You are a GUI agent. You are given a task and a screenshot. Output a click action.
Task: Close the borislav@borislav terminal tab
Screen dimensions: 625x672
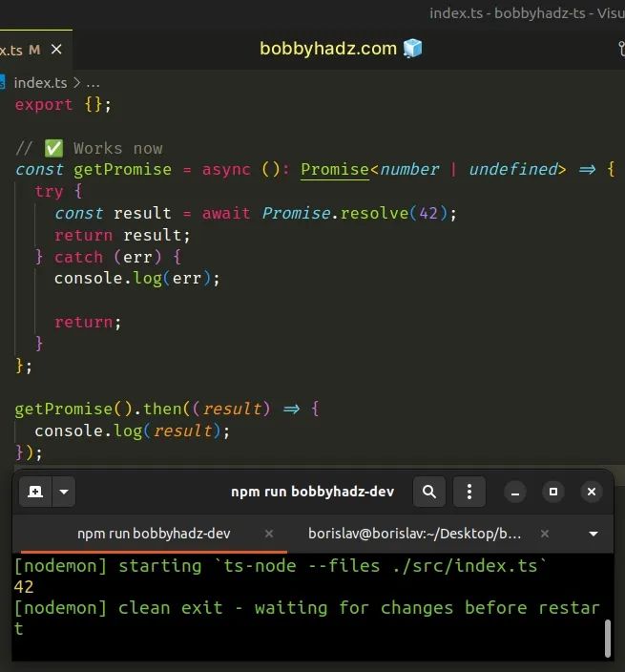(x=545, y=534)
